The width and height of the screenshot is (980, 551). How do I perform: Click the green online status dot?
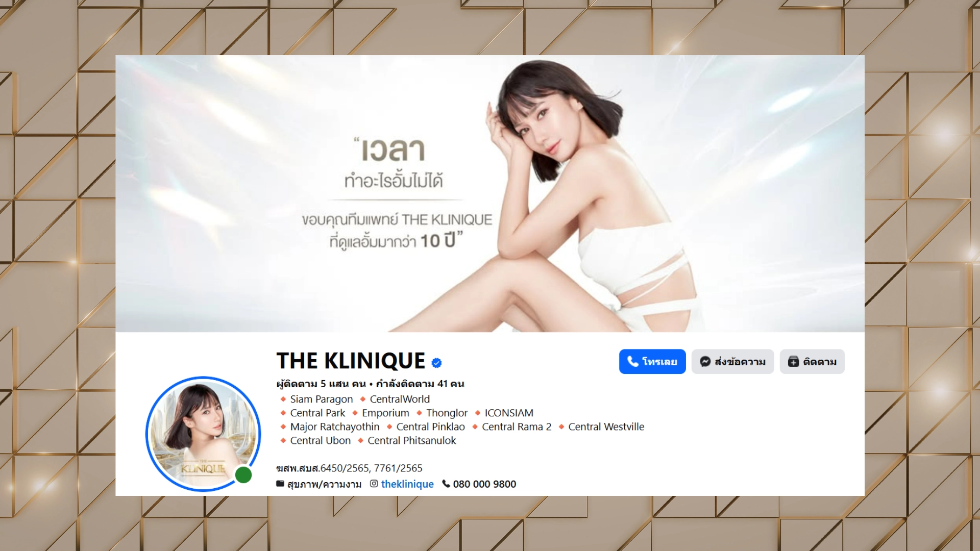pos(243,475)
